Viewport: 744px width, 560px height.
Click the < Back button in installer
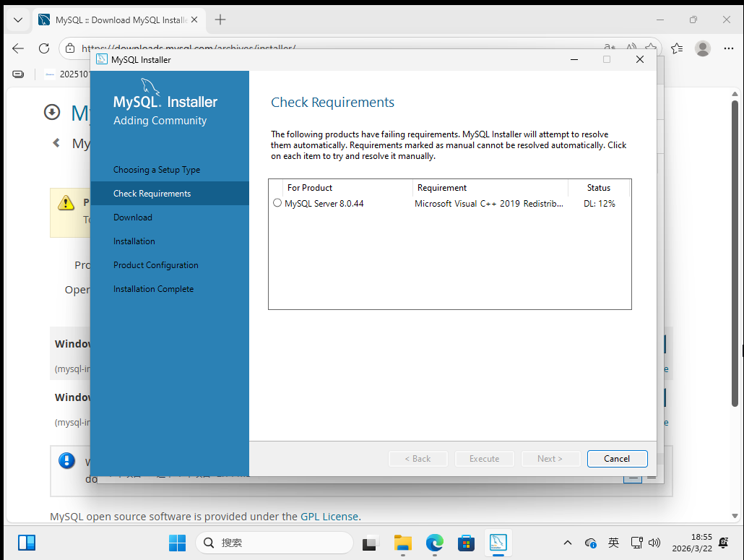(x=418, y=458)
